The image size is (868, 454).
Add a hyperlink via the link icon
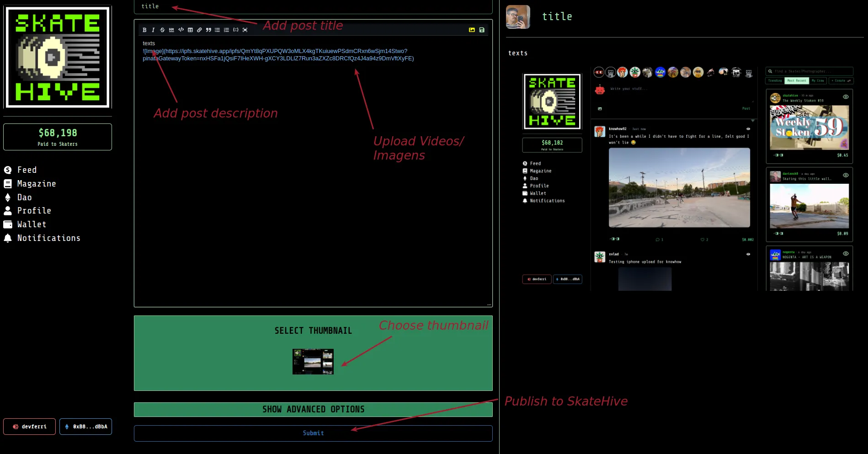pos(199,30)
